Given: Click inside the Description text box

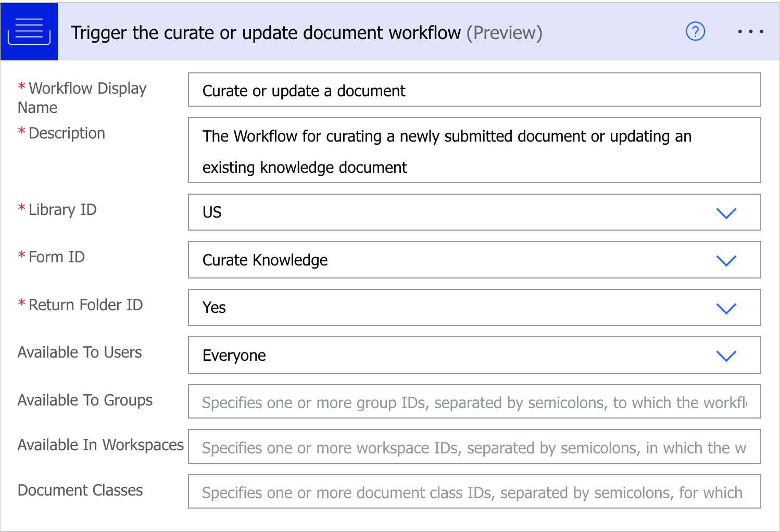Looking at the screenshot, I should point(474,150).
